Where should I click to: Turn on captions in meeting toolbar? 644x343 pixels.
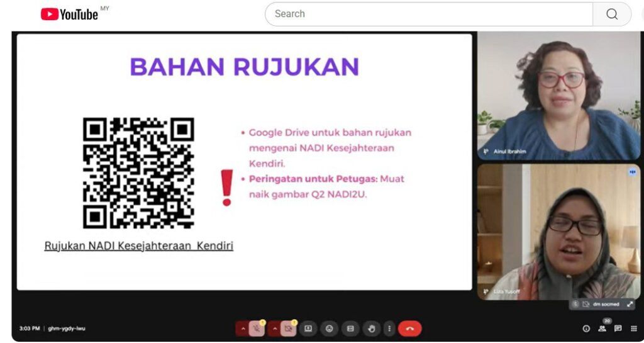[350, 329]
